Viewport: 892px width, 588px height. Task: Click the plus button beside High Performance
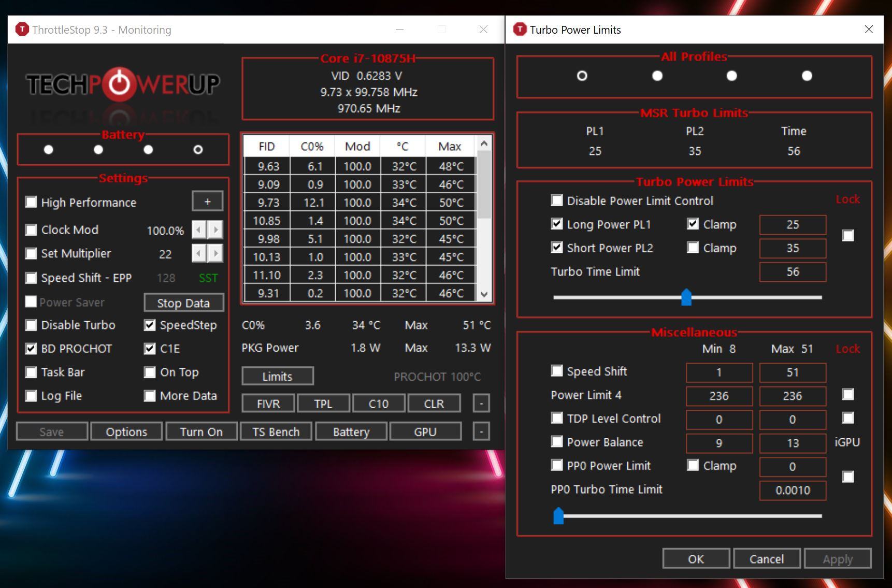tap(207, 202)
